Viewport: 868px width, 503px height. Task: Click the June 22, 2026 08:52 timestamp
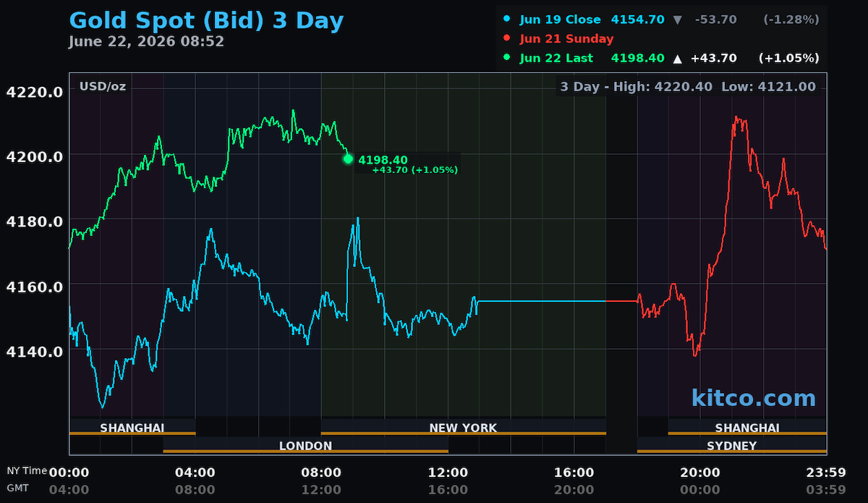tap(146, 41)
